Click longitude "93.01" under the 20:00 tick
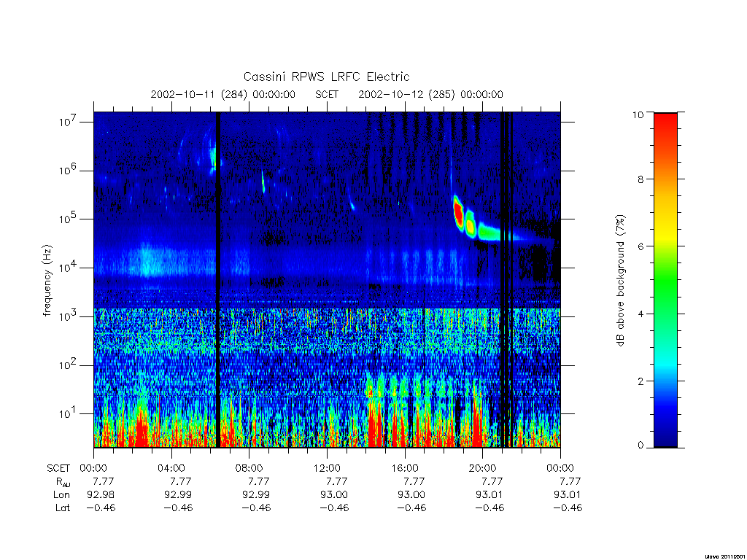Image resolution: width=747 pixels, height=560 pixels. point(489,495)
